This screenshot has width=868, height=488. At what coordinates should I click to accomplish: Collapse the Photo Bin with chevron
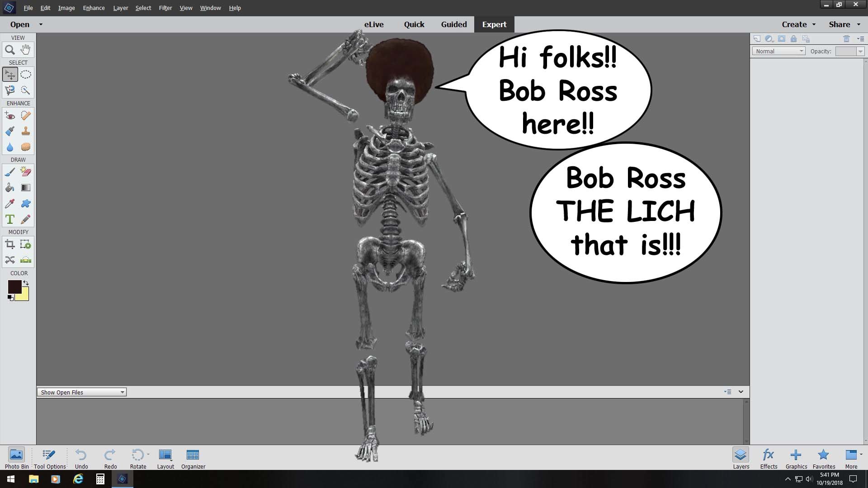coord(741,392)
